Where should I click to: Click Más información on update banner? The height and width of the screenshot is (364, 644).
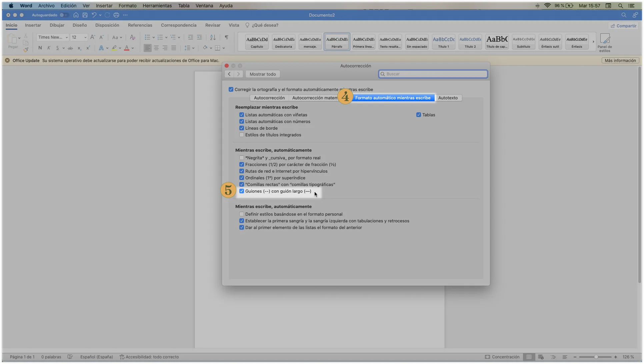[620, 61]
